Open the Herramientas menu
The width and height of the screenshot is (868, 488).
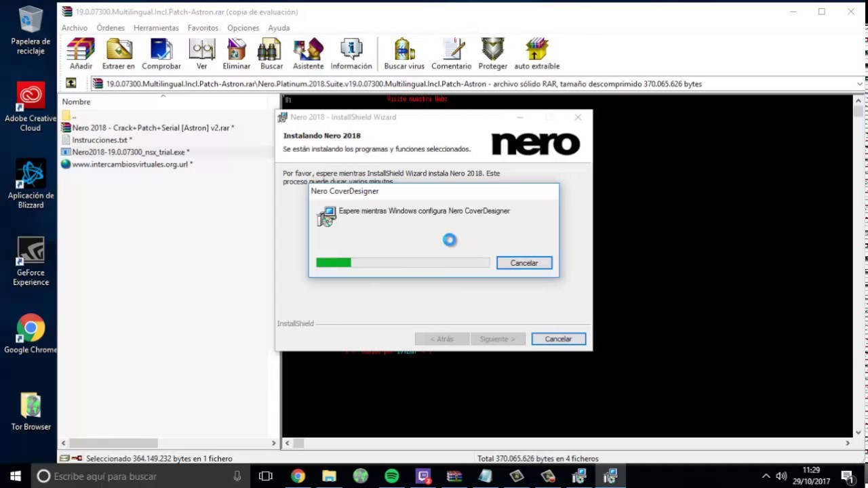(156, 28)
